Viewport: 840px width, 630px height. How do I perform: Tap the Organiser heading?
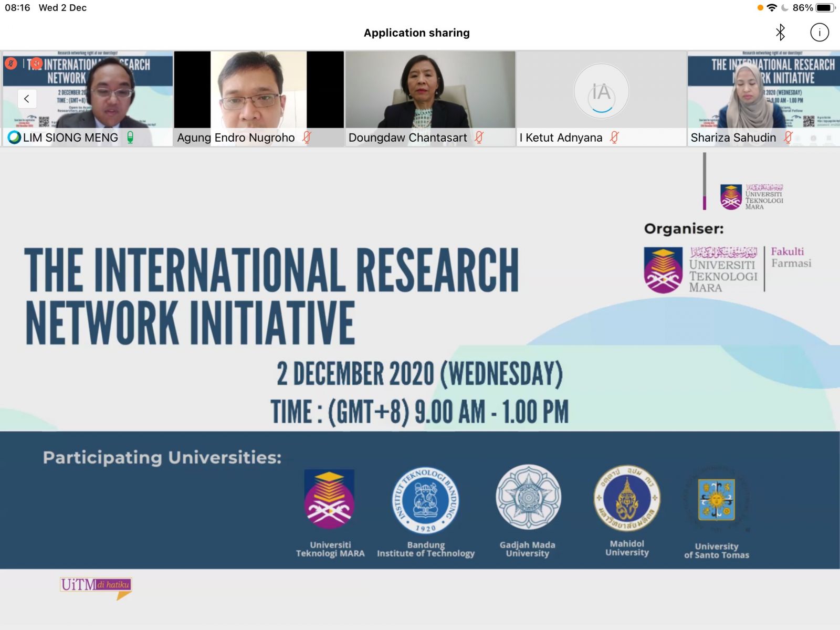tap(684, 229)
